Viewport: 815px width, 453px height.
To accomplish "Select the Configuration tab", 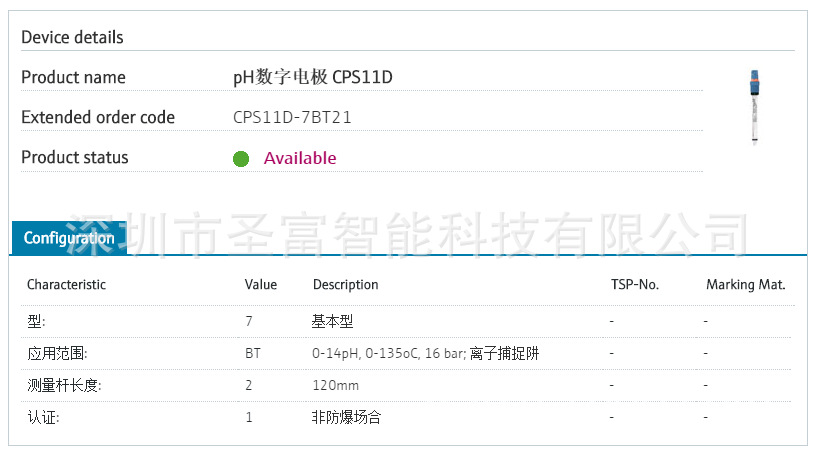I will pos(69,238).
